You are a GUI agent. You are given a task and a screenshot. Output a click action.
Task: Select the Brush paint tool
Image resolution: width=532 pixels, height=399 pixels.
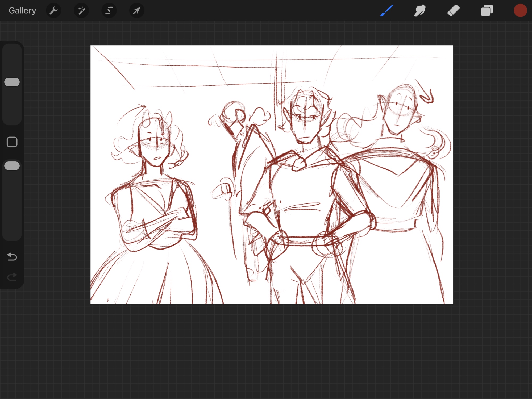tap(386, 11)
